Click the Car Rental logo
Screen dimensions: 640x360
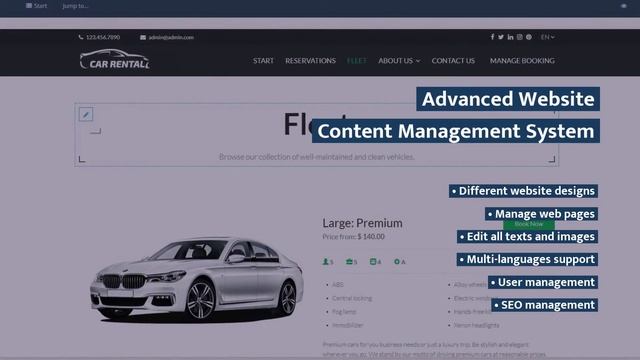pos(114,59)
